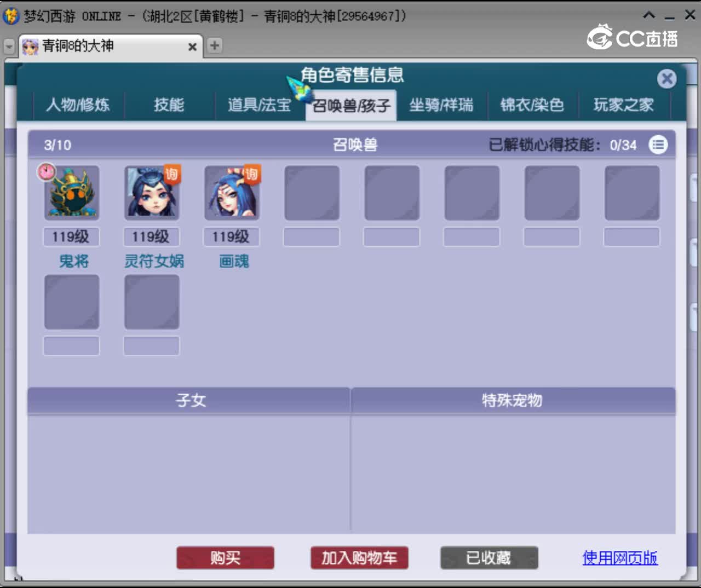This screenshot has height=588, width=701.
Task: Click the 已解锁心得技能 0/34 text
Action: pos(562,145)
